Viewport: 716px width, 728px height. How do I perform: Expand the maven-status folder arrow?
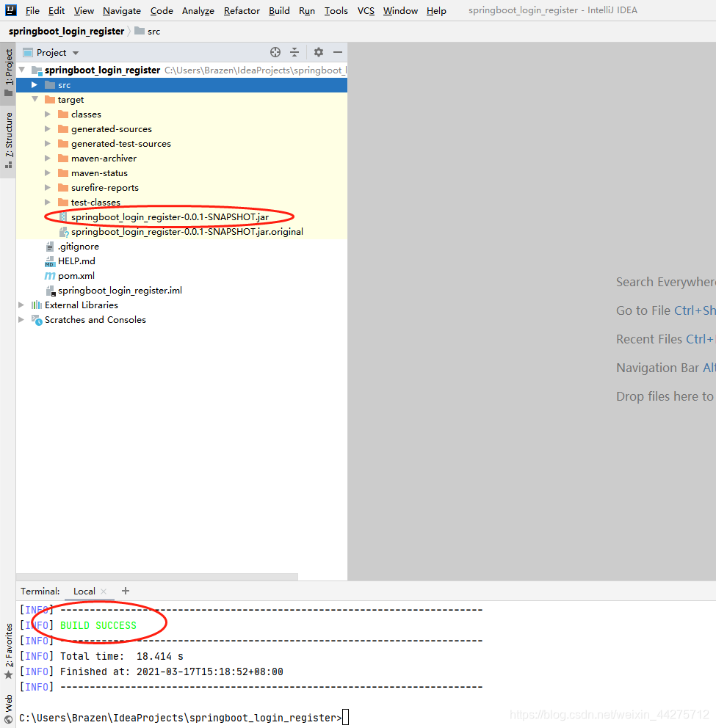tap(48, 173)
